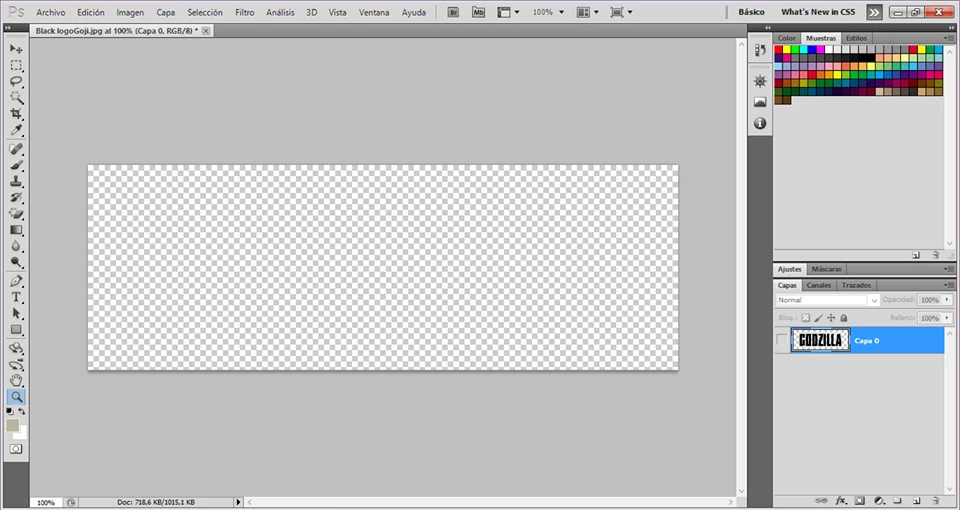Image resolution: width=960 pixels, height=510 pixels.
Task: Delete layer with Capas trash icon
Action: pos(936,501)
